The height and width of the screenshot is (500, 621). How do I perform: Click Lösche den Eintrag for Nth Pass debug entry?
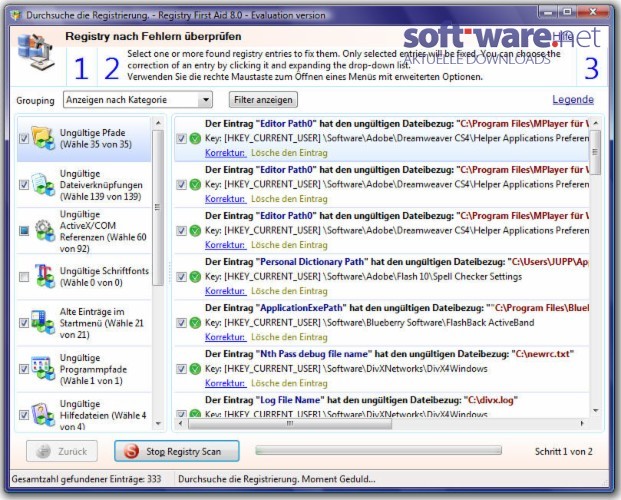[289, 384]
